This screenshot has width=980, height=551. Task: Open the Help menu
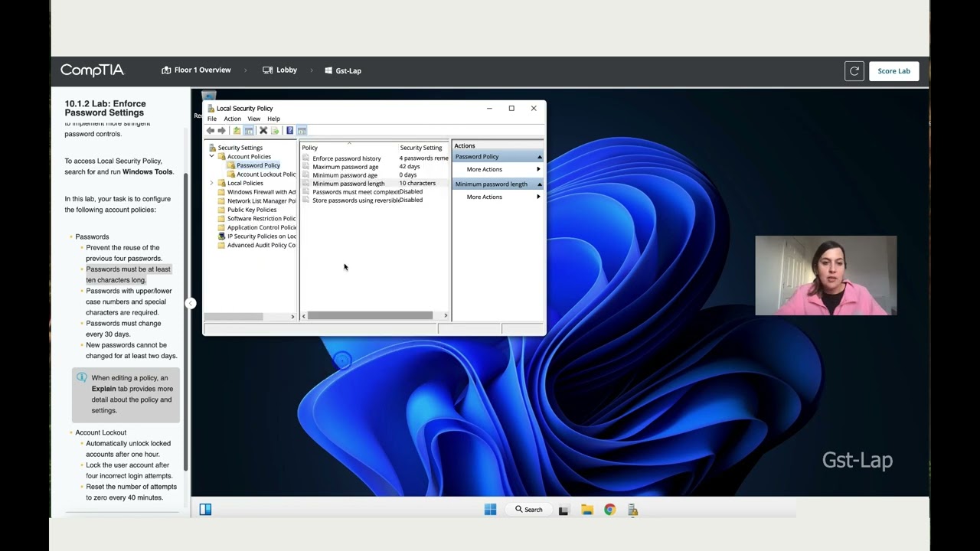pyautogui.click(x=273, y=119)
